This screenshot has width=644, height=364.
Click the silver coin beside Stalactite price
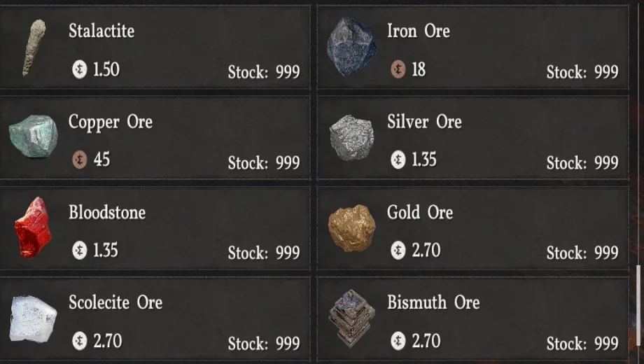pos(80,69)
